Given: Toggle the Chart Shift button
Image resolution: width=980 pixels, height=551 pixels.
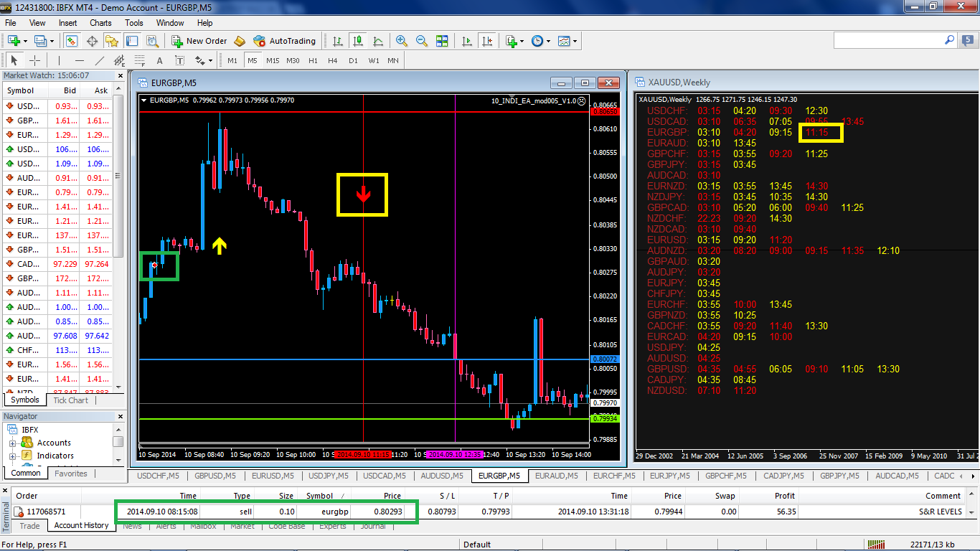Looking at the screenshot, I should (488, 41).
